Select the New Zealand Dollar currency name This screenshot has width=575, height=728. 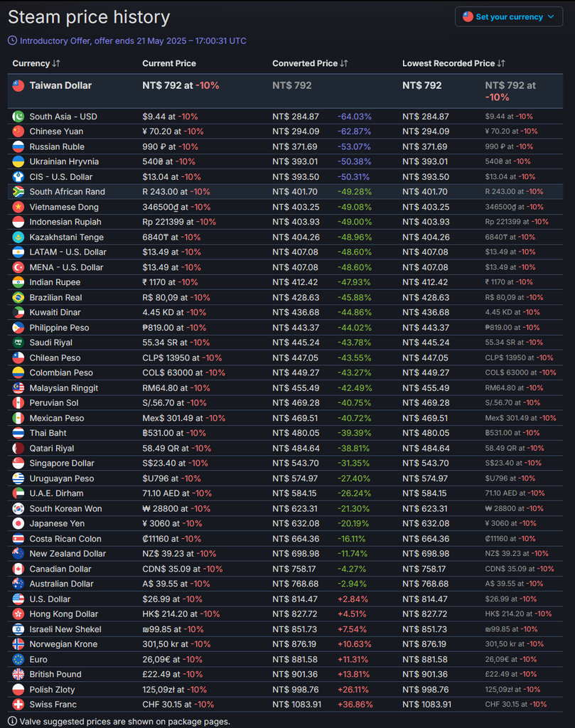pos(68,553)
